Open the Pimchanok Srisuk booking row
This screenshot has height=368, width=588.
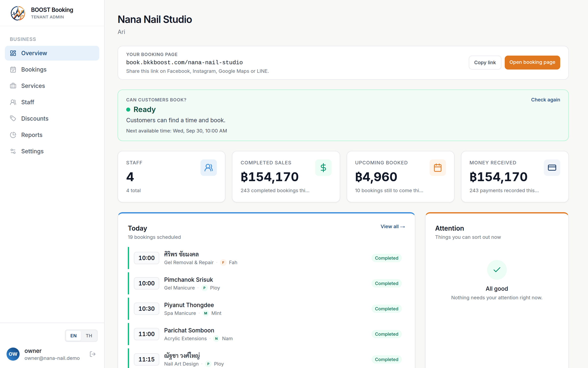click(266, 283)
